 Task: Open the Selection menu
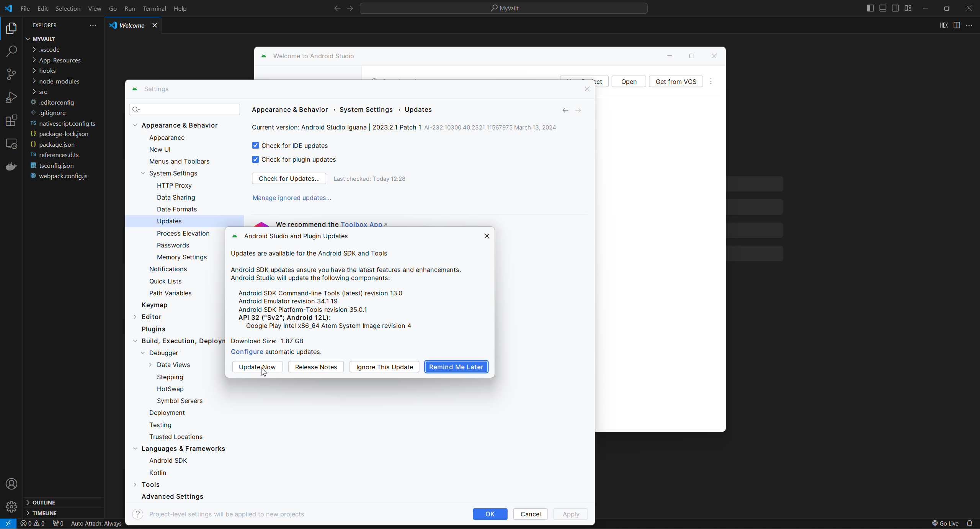pyautogui.click(x=68, y=8)
